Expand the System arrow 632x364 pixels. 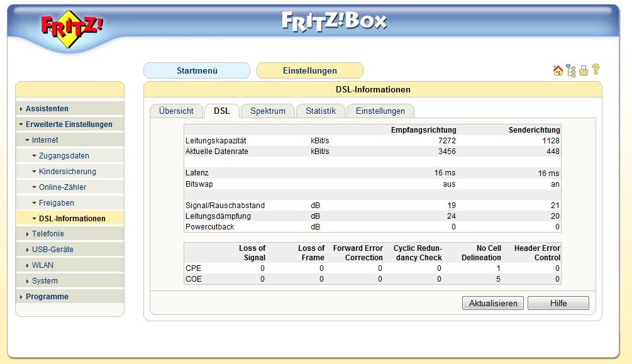click(x=28, y=281)
